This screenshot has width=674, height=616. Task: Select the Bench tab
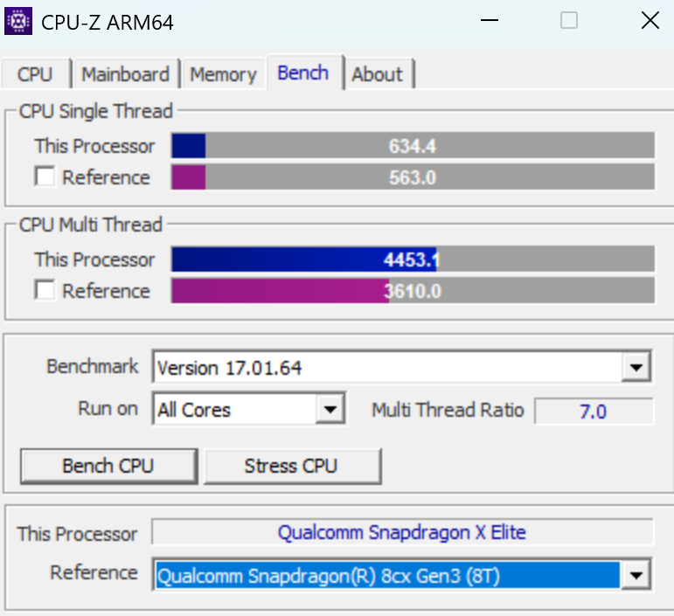pyautogui.click(x=302, y=73)
